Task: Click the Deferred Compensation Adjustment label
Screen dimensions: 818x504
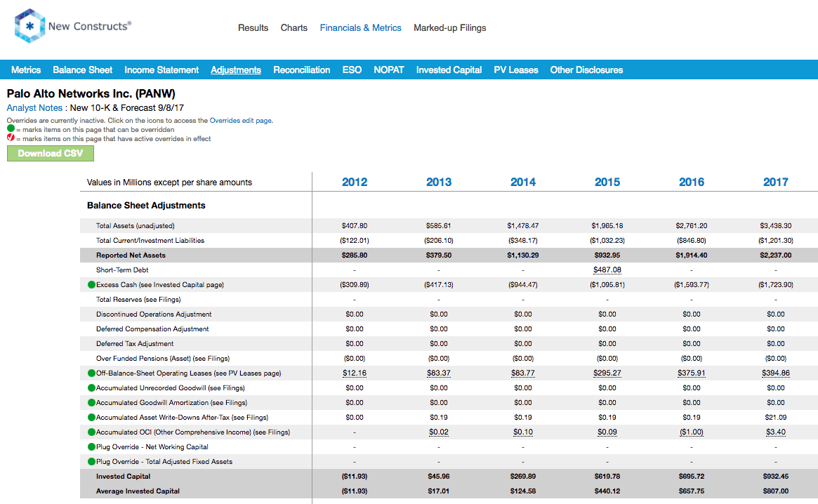Action: [152, 329]
